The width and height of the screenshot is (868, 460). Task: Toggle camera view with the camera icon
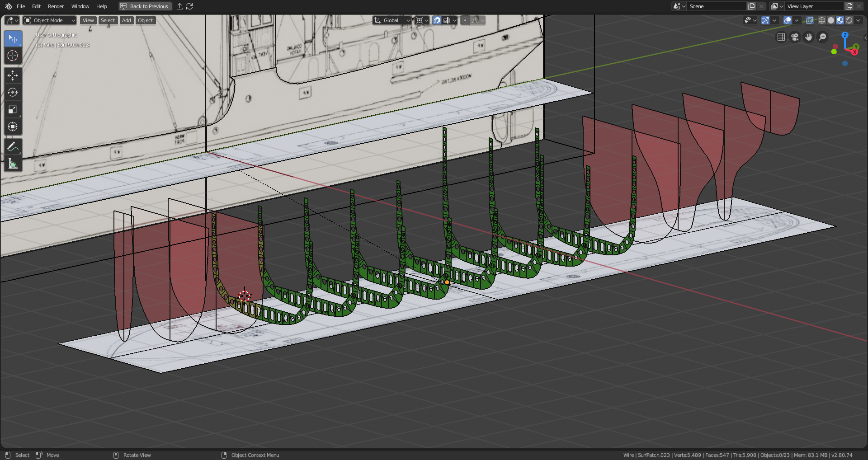pos(795,37)
